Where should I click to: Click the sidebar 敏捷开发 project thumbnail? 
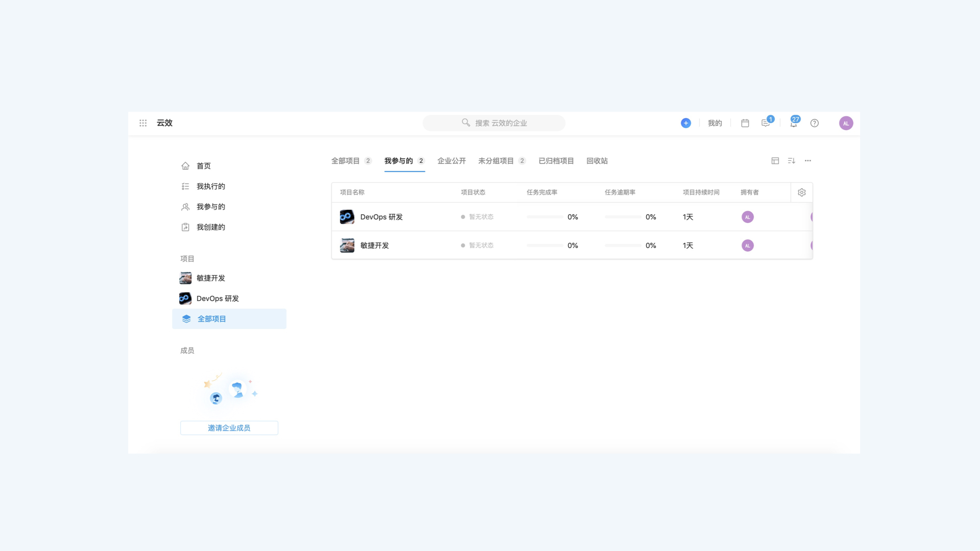[185, 278]
